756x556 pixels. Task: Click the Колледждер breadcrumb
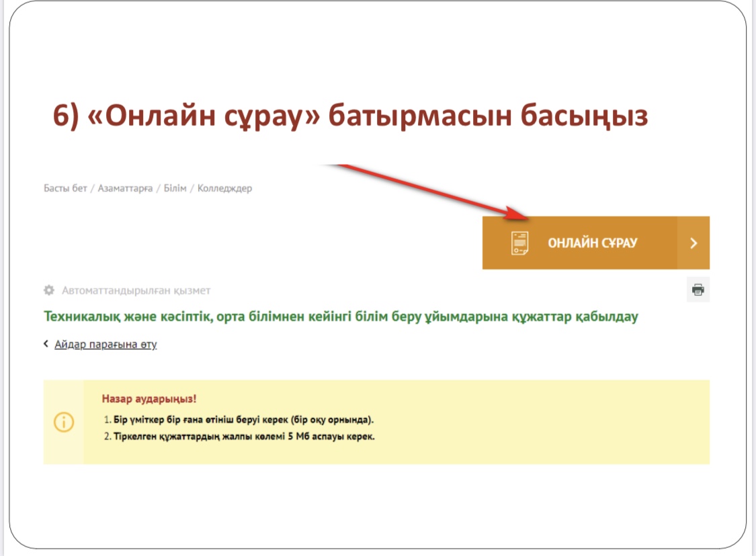pyautogui.click(x=224, y=188)
